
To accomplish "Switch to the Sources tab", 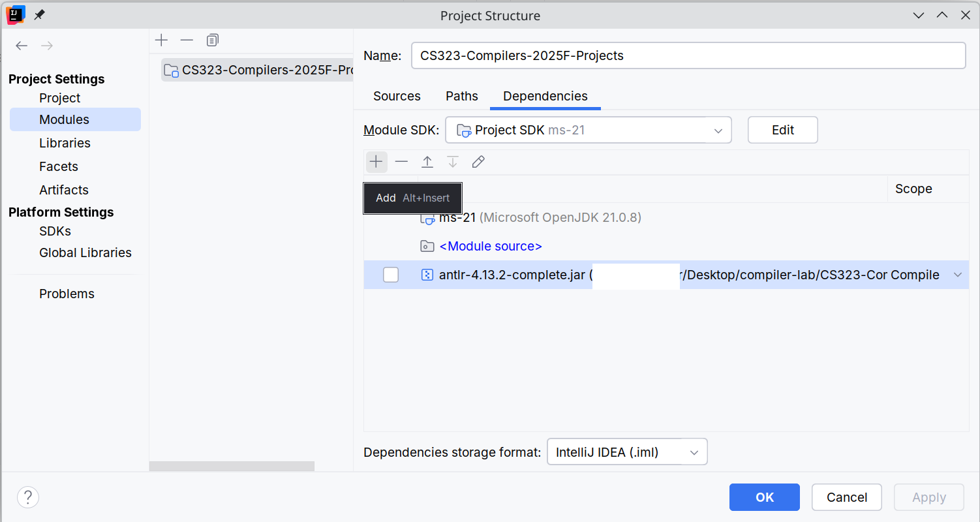I will coord(397,96).
